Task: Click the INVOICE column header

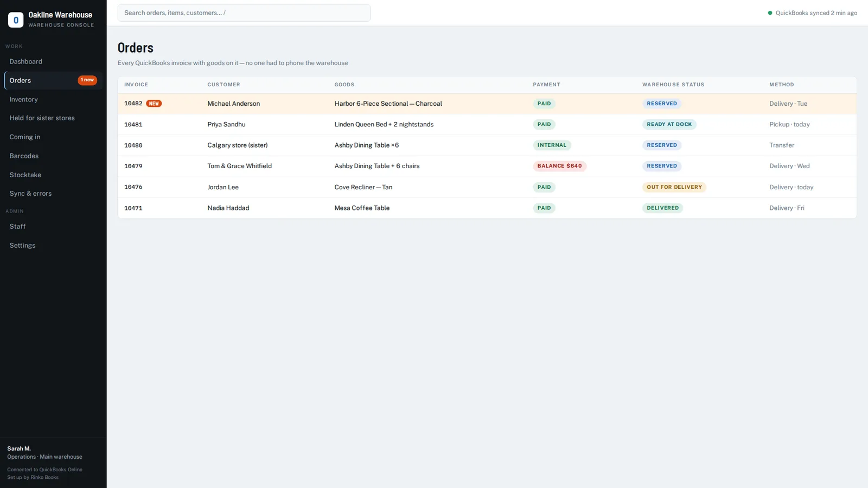Action: (x=136, y=85)
